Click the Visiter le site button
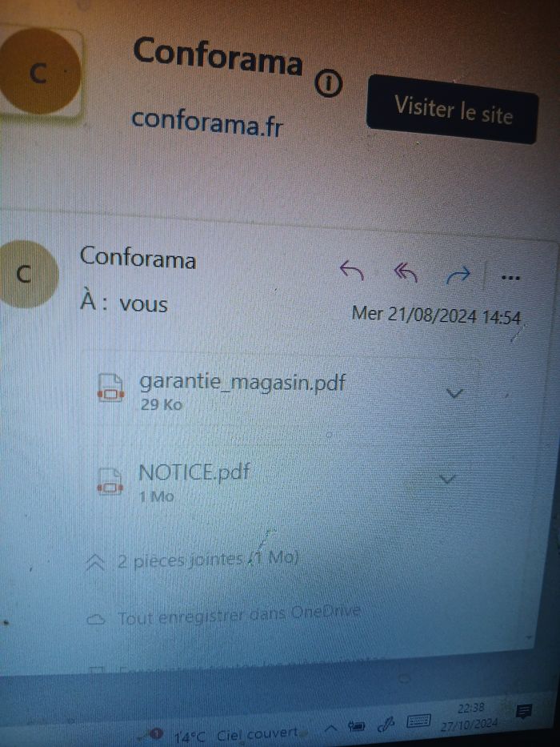The image size is (560, 747). tap(453, 110)
